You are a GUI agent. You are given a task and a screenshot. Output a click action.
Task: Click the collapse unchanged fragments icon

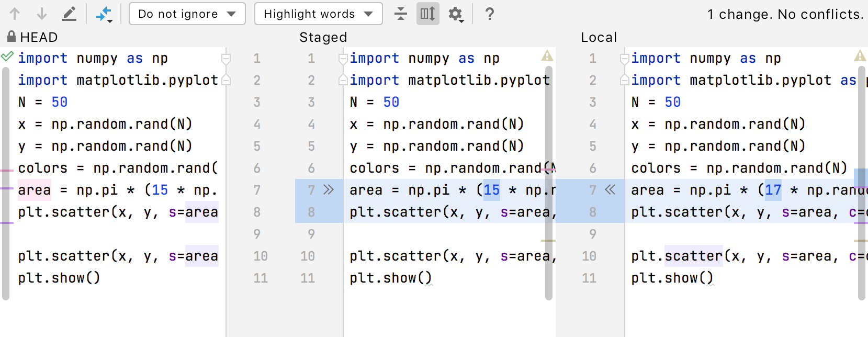[x=401, y=14]
